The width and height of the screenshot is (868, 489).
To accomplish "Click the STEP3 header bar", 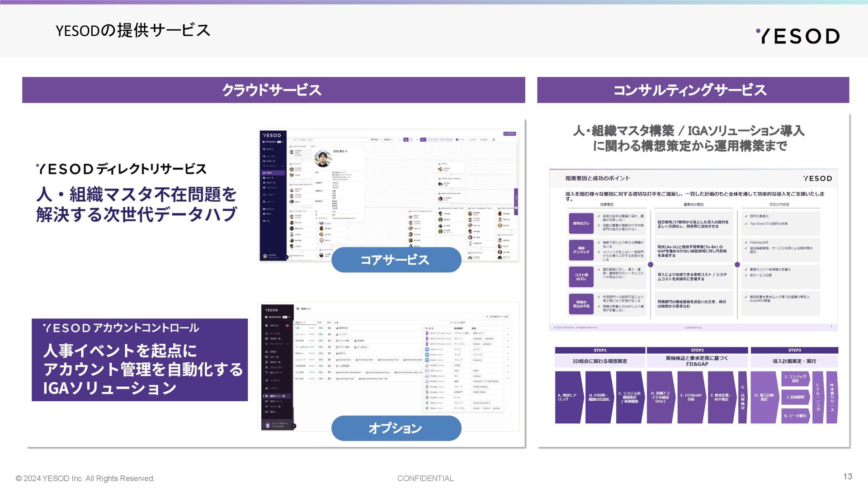I will (x=794, y=351).
